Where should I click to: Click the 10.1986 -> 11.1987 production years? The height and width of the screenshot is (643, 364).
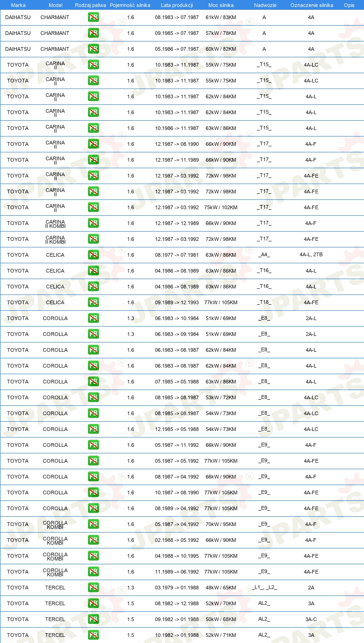click(177, 128)
